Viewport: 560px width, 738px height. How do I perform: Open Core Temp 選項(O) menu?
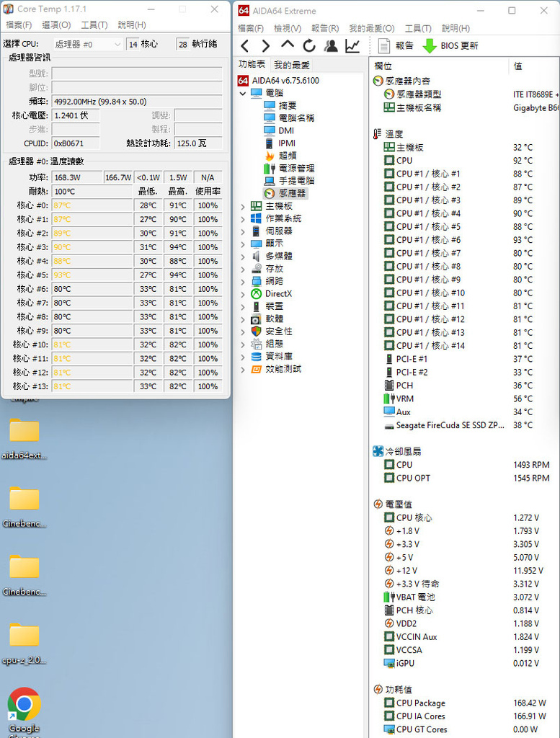tap(56, 25)
